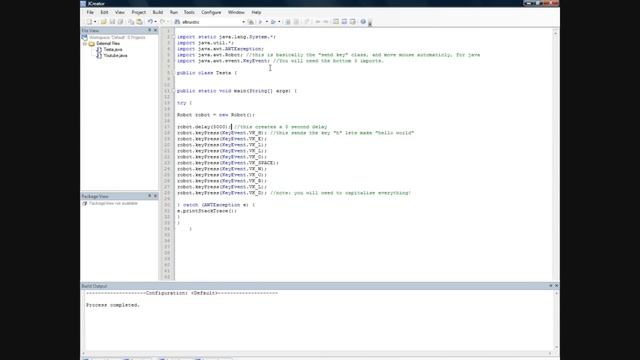Click the binoculars Find icon
640x360 pixels.
point(177,22)
